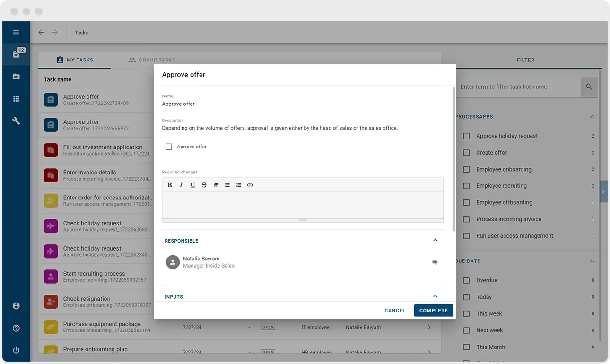The image size is (610, 364).
Task: Insert a bulleted list in editor
Action: [x=227, y=185]
